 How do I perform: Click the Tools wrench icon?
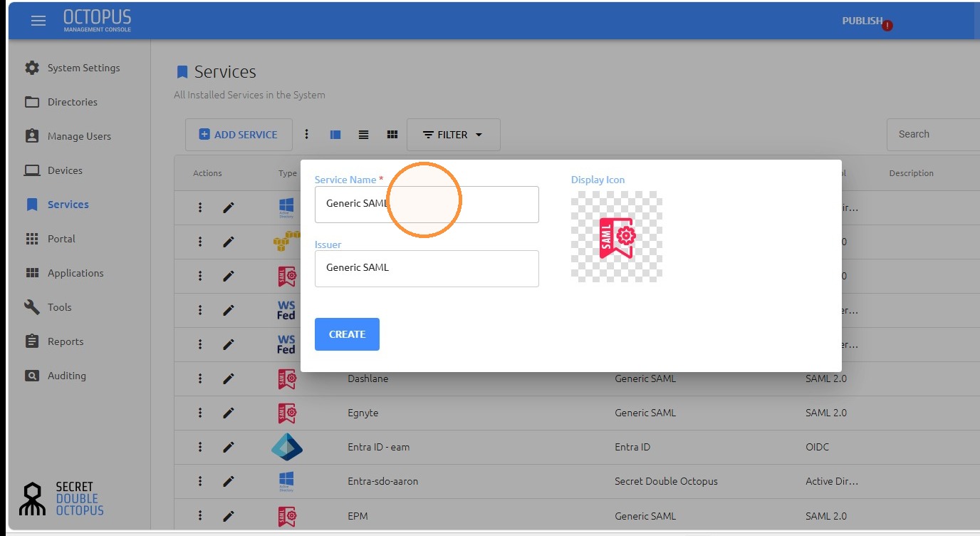click(x=32, y=307)
